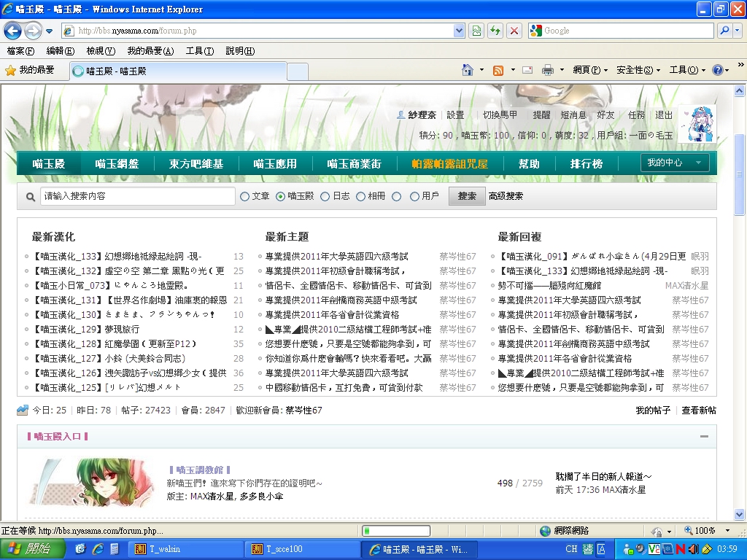Collapse the 喵玉殿入口 section
Screen dimensions: 747x560
(704, 437)
